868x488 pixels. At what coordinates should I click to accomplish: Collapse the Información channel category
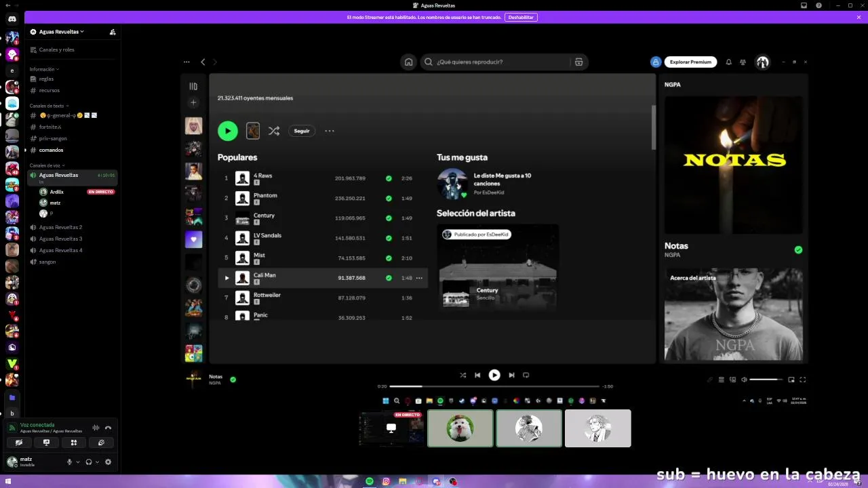[x=44, y=69]
